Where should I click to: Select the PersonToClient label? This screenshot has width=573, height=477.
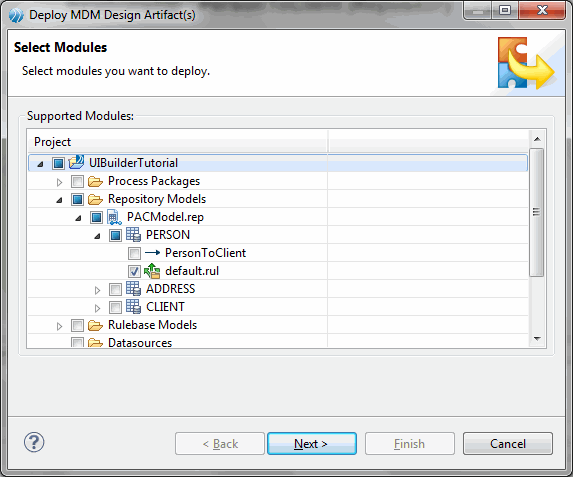[205, 253]
